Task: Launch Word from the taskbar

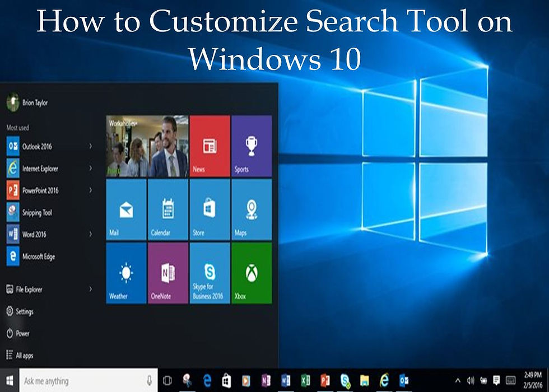Action: [286, 380]
